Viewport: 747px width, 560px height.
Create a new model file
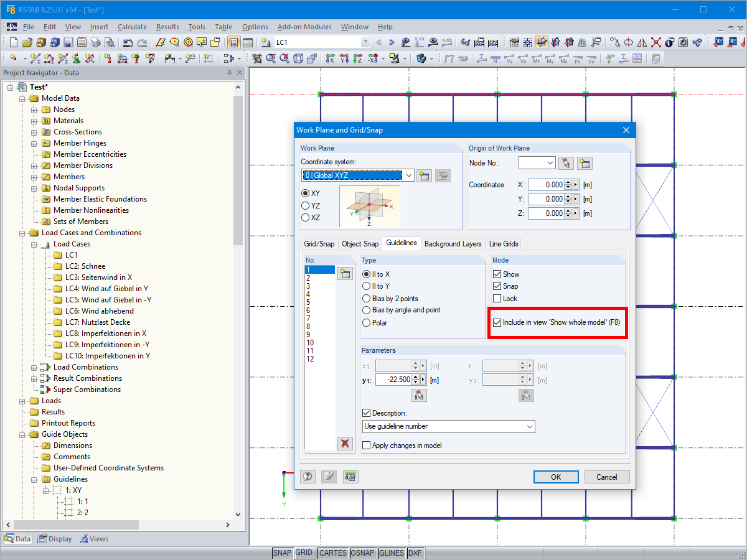(12, 42)
